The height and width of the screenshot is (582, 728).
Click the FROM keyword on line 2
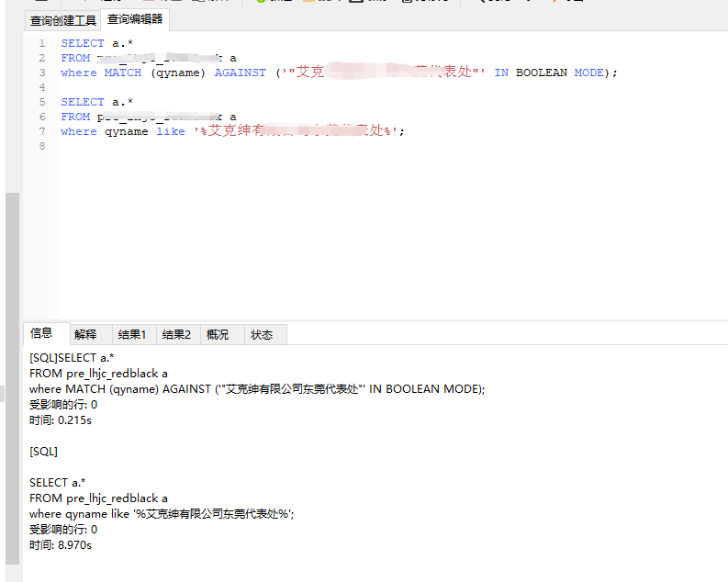[x=75, y=58]
